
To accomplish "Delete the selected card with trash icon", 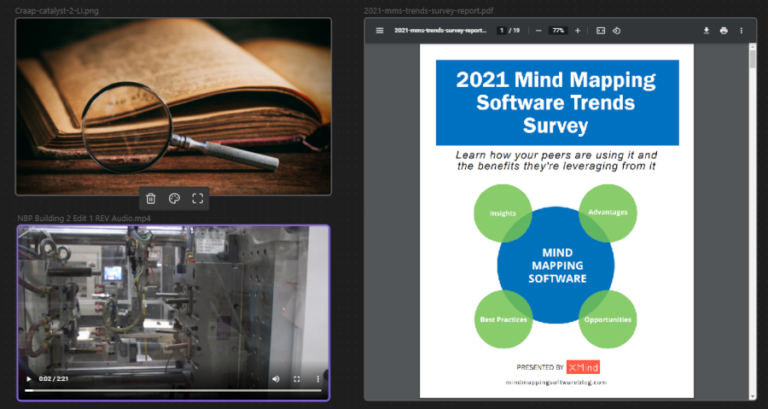I will click(x=151, y=199).
